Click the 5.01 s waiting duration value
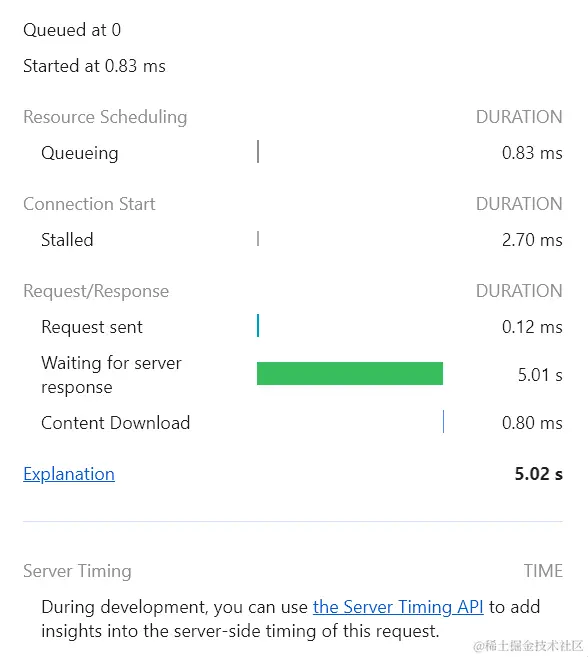 pos(540,375)
